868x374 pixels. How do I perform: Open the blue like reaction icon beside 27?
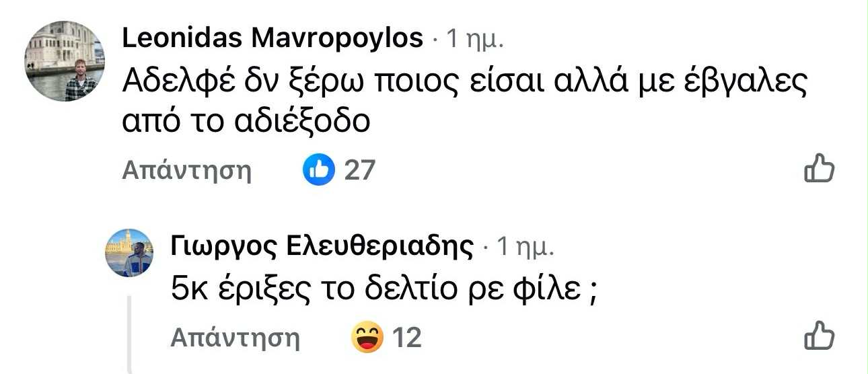pyautogui.click(x=319, y=170)
